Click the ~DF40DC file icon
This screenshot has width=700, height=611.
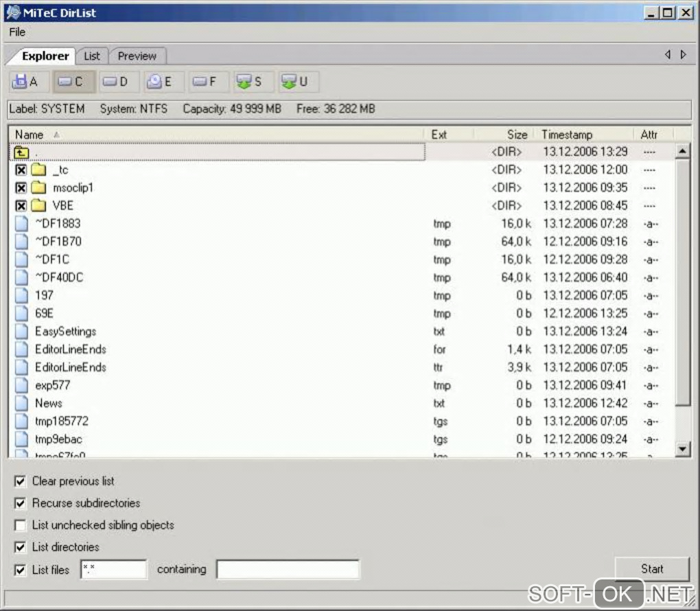[x=21, y=277]
